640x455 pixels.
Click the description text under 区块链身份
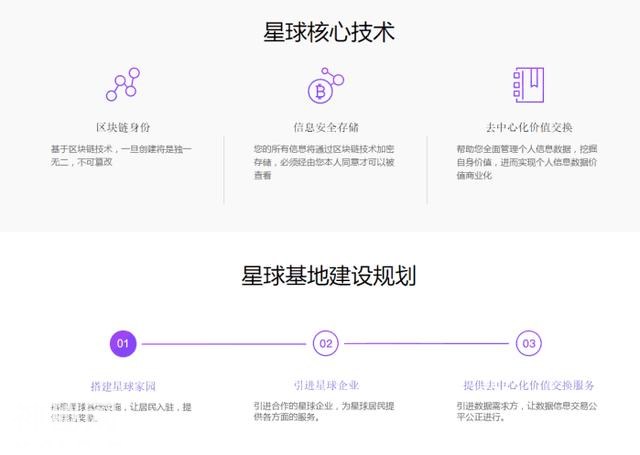(121, 155)
